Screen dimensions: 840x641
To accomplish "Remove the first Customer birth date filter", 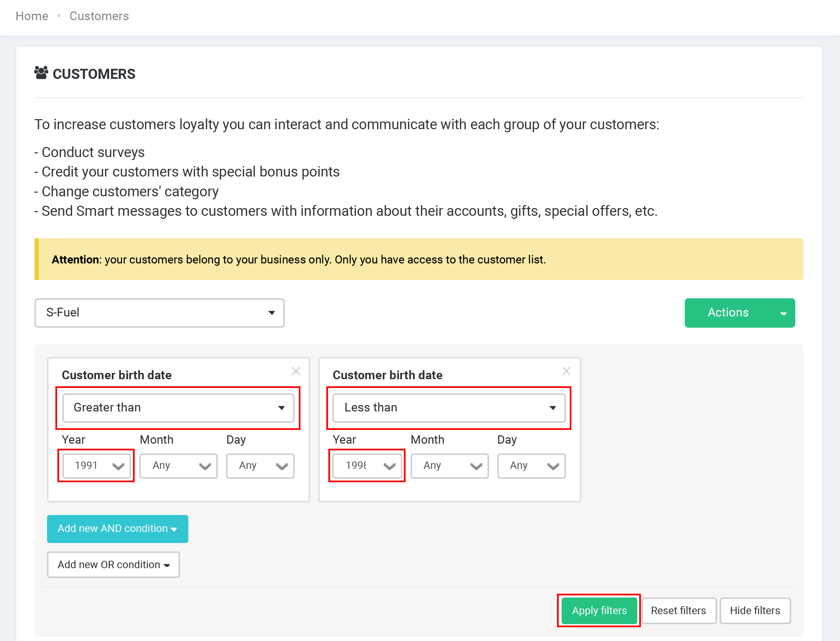I will (x=296, y=371).
